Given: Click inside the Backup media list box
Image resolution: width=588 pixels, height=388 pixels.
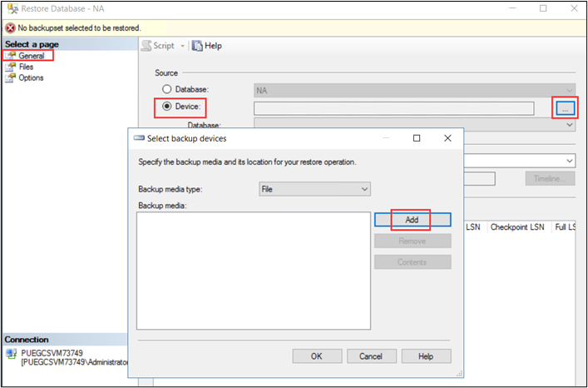Looking at the screenshot, I should [254, 271].
